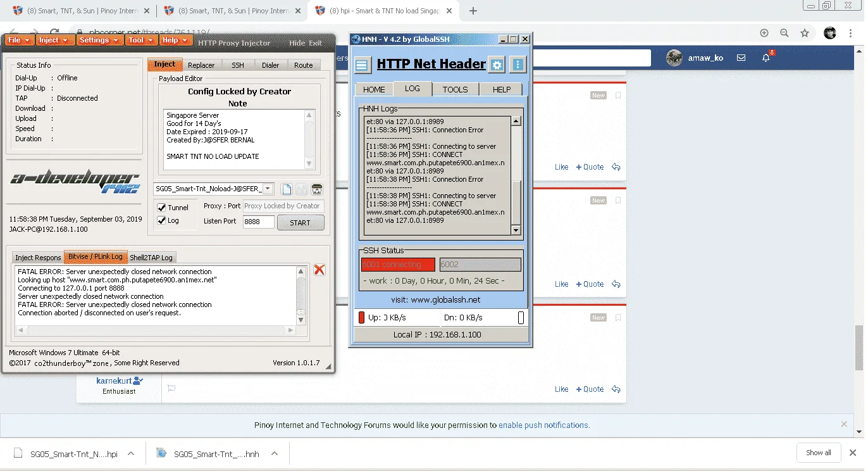Switch to SSH tab in Proxy Injector

point(237,65)
